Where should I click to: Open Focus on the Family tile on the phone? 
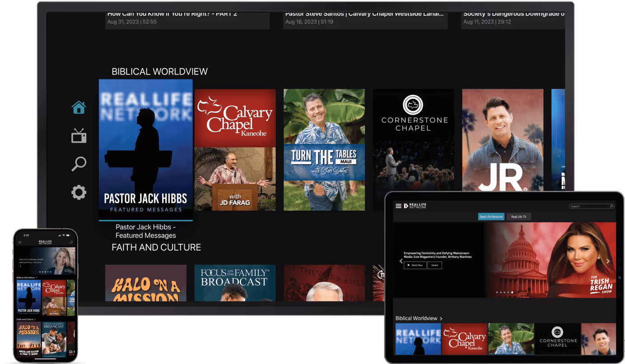pos(54,340)
